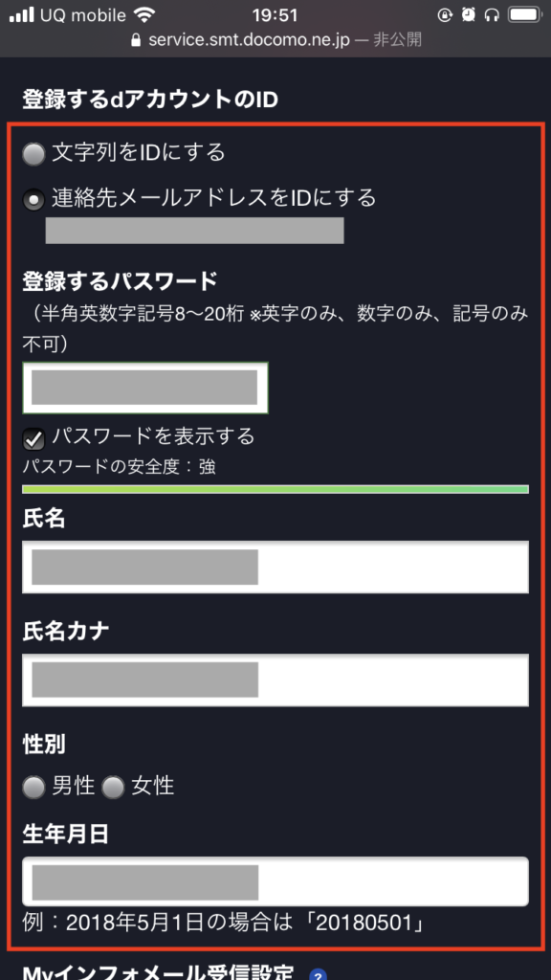The width and height of the screenshot is (551, 980).
Task: Tap the service.smt.docomo.ne.jp address bar
Action: click(x=275, y=40)
